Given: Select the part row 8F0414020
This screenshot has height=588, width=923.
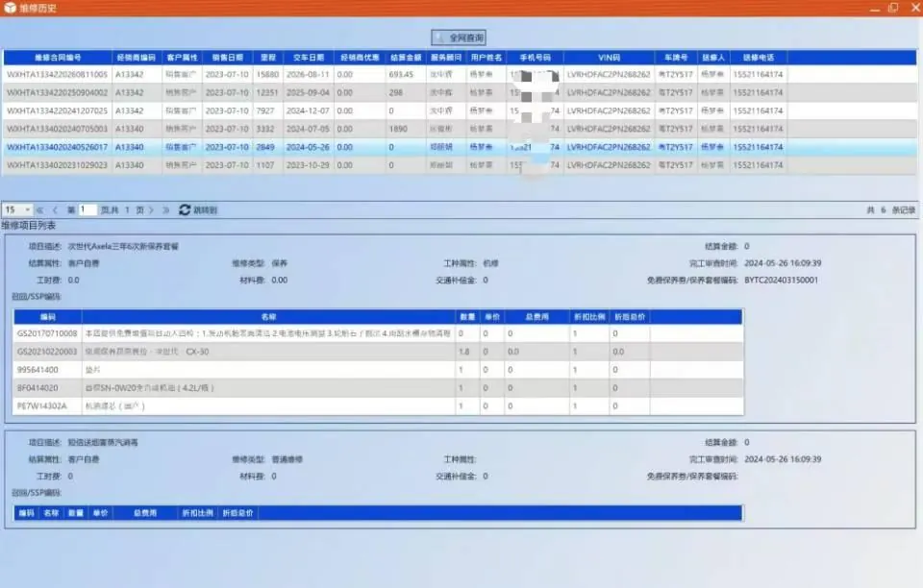Looking at the screenshot, I should (x=378, y=388).
